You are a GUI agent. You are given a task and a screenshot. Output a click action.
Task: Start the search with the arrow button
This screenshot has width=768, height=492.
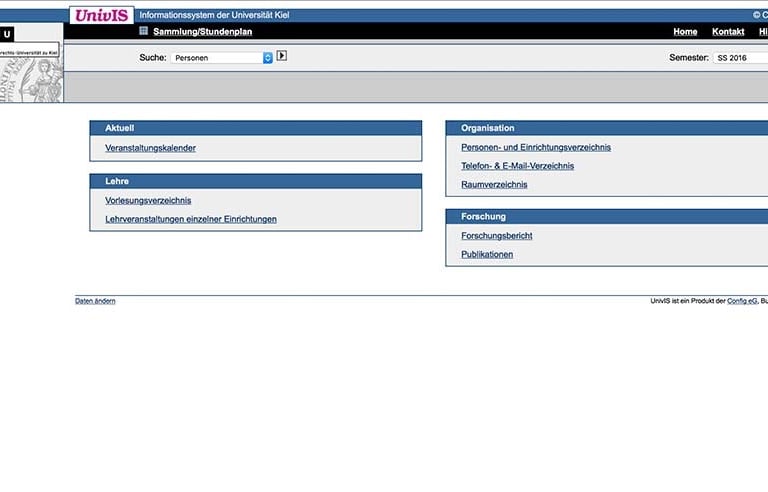pyautogui.click(x=282, y=56)
